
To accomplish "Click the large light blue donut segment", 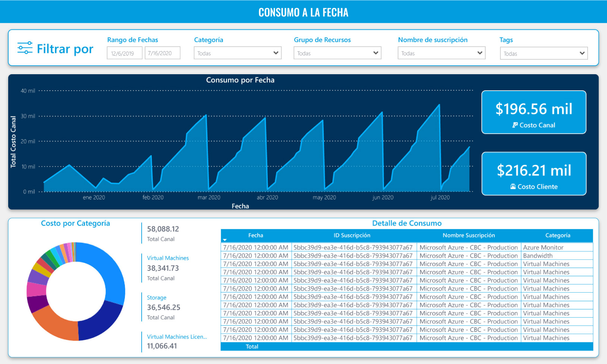I will [x=107, y=268].
